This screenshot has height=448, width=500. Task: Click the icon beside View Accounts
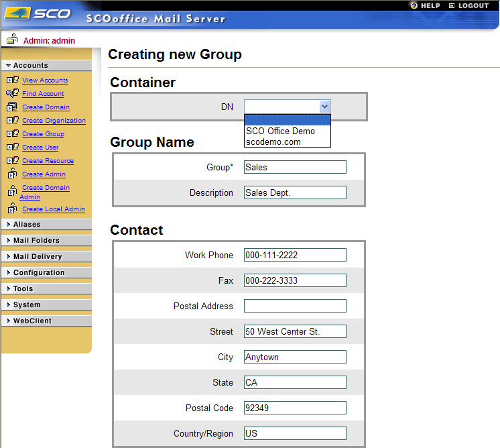[12, 80]
